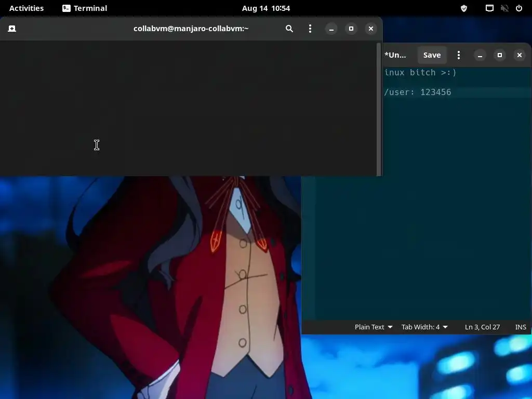Save the unsaved text editor document
532x399 pixels.
pos(432,55)
